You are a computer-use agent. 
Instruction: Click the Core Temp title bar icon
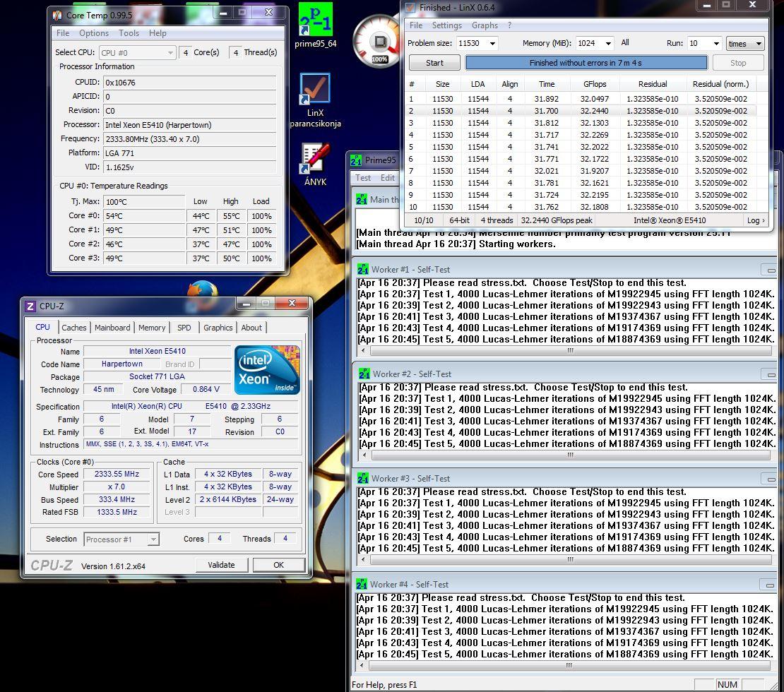[57, 16]
